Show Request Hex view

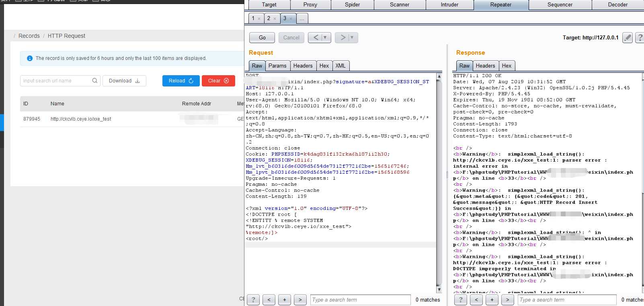324,66
